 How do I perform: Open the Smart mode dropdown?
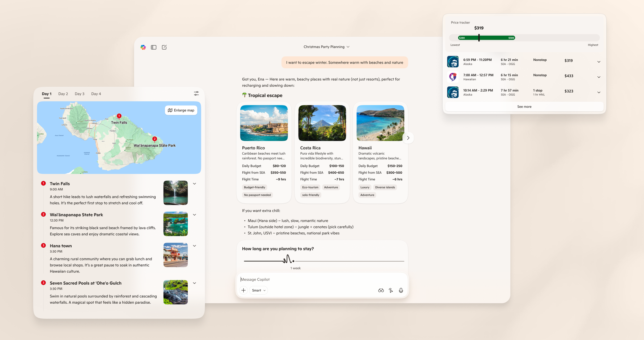[258, 290]
